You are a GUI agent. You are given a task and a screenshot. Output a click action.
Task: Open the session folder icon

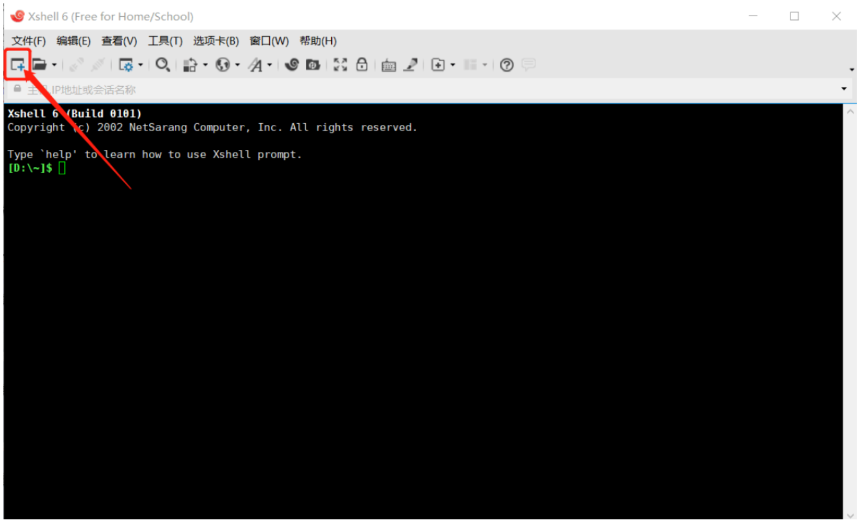pos(39,65)
